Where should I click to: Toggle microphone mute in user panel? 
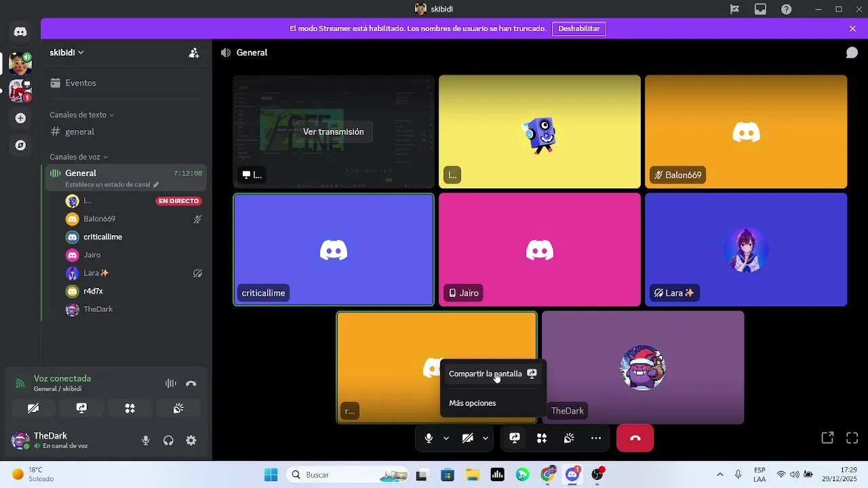[x=146, y=441]
